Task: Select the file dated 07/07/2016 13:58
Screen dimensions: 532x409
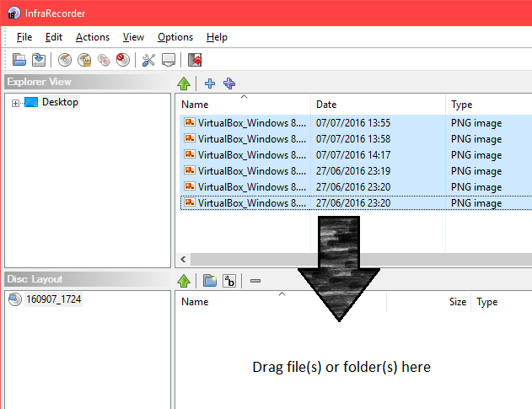Action: pos(356,139)
